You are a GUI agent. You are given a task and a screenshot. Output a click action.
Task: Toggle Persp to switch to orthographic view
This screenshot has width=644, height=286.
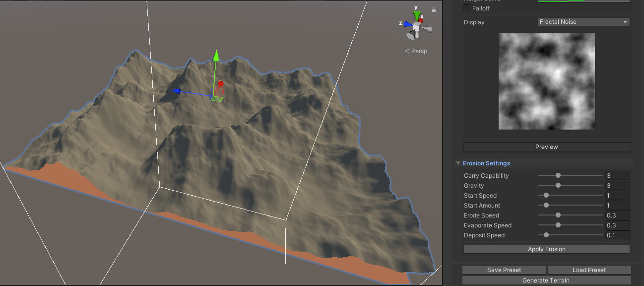coord(416,51)
